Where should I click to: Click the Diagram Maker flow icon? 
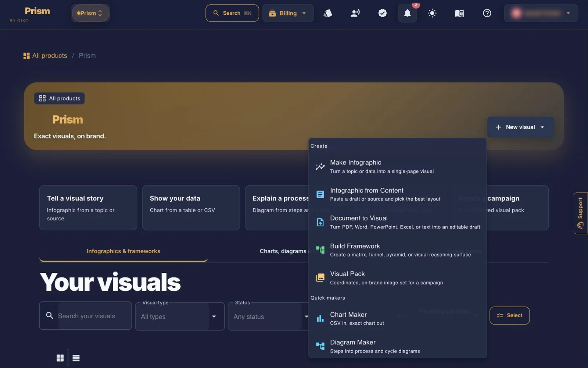tap(320, 346)
